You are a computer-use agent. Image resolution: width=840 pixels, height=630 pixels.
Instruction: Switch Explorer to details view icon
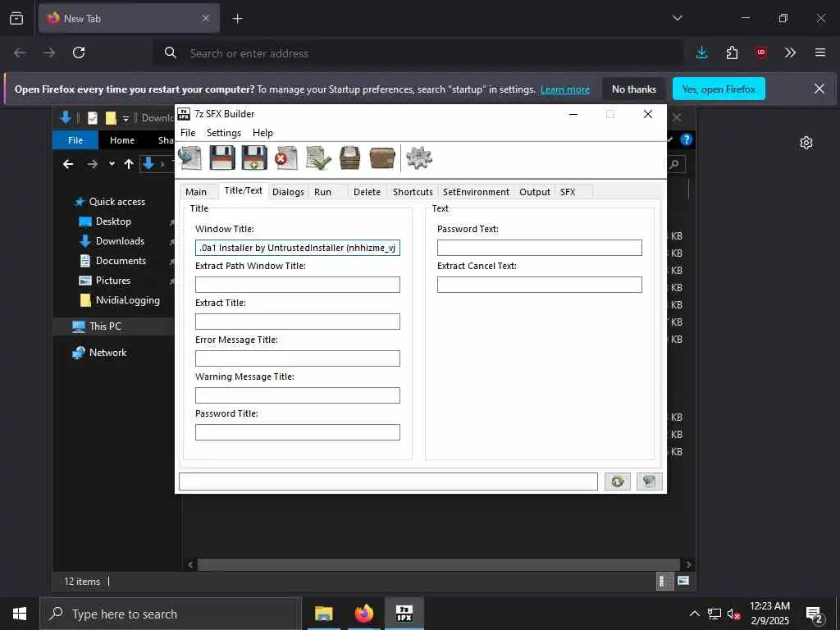pyautogui.click(x=664, y=582)
